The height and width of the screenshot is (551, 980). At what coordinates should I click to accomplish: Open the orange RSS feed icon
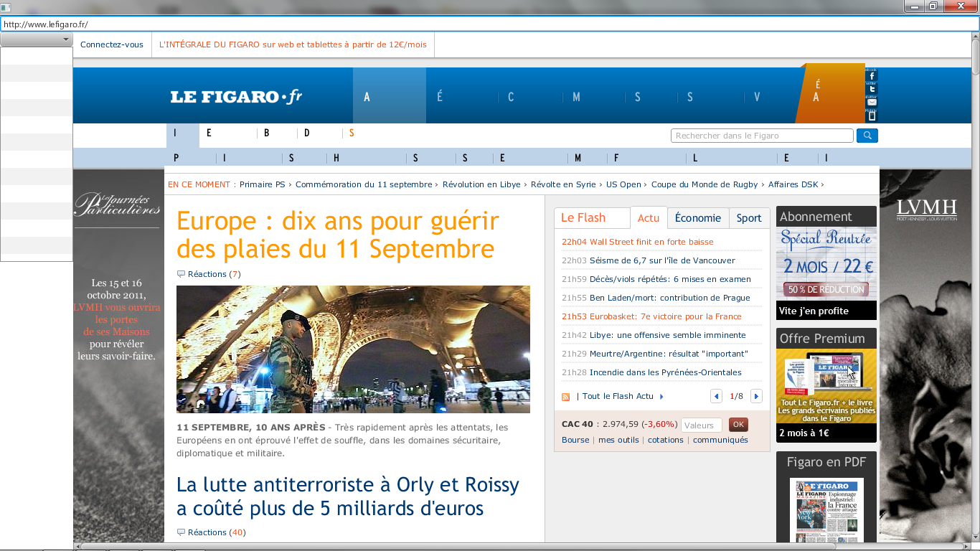pos(565,397)
